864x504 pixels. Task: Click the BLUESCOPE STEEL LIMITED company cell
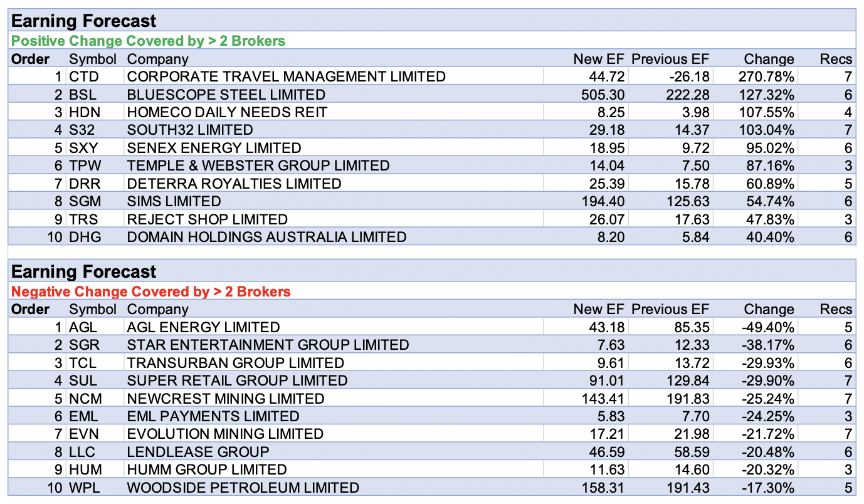point(226,95)
